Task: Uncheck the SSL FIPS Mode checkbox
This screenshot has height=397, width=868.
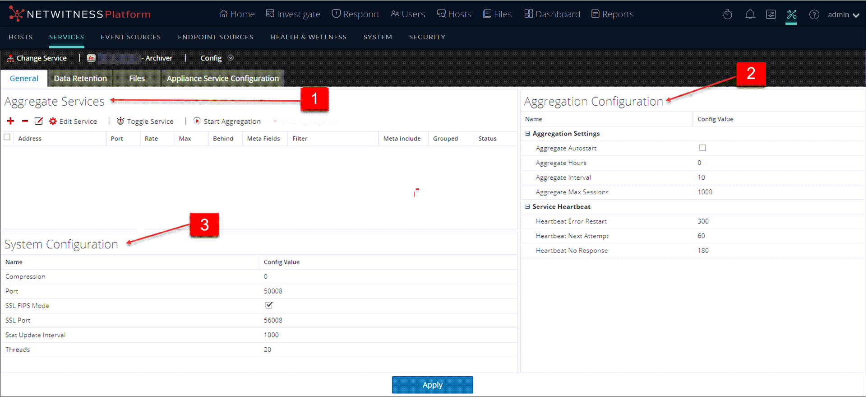Action: (x=269, y=305)
